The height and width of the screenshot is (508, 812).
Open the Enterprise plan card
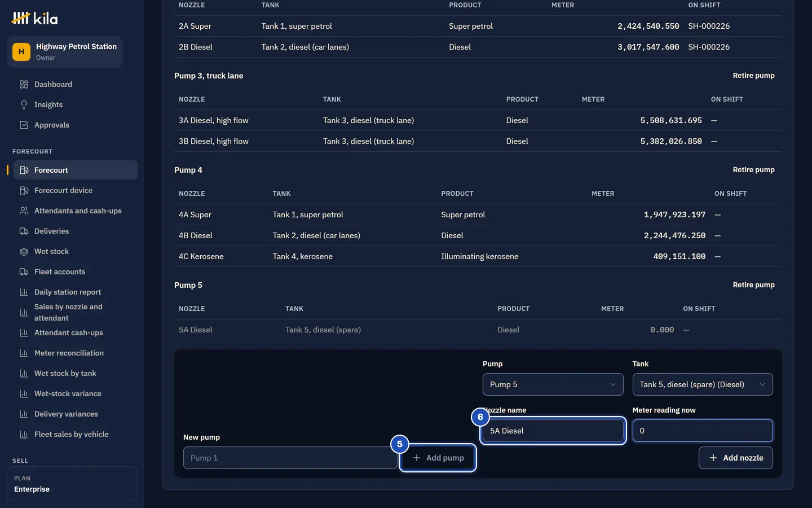click(x=72, y=484)
